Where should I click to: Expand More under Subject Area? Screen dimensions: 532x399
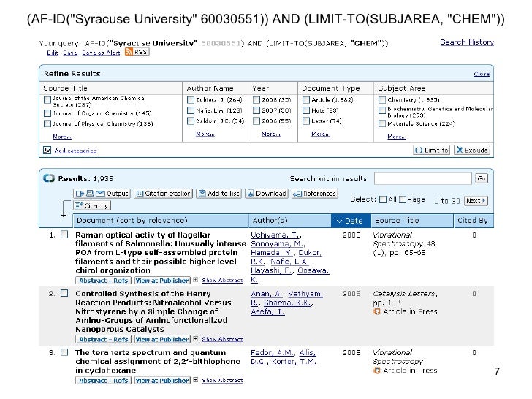coord(397,137)
